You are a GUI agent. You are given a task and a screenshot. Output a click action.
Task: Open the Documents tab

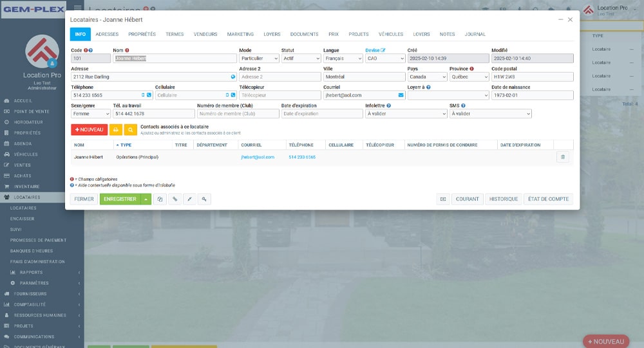[x=304, y=34]
